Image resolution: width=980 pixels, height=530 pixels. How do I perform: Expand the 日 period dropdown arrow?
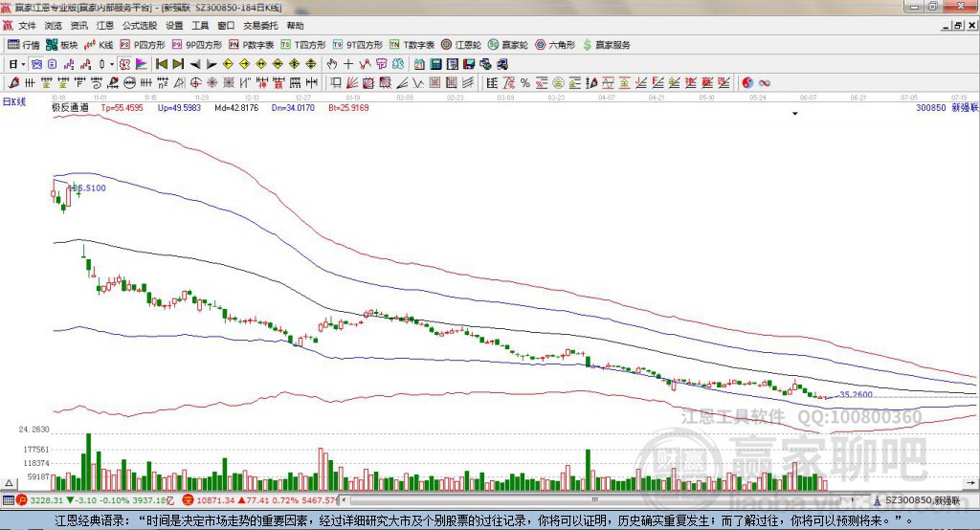[x=23, y=64]
